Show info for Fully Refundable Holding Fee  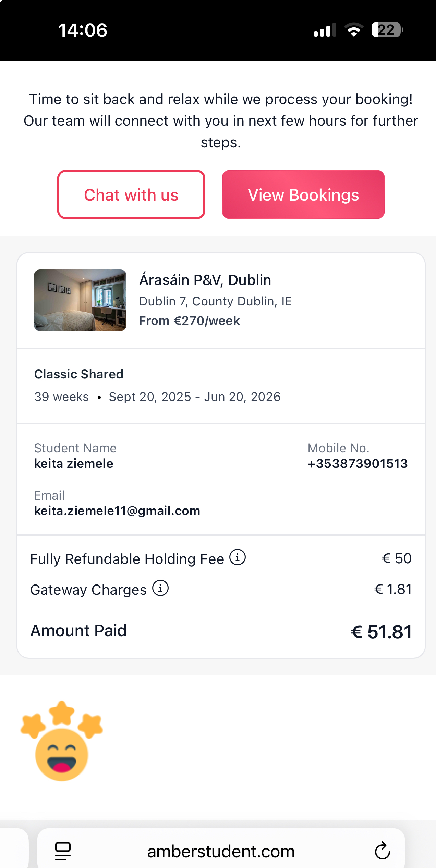pyautogui.click(x=238, y=557)
